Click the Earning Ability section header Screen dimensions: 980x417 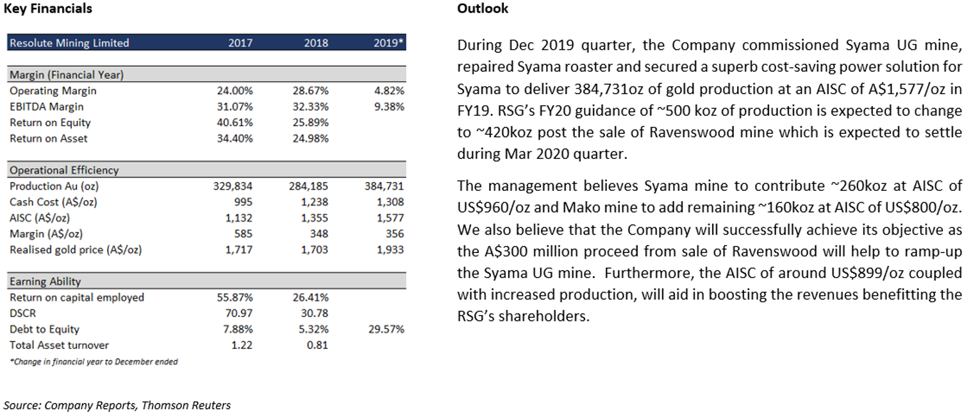[207, 281]
